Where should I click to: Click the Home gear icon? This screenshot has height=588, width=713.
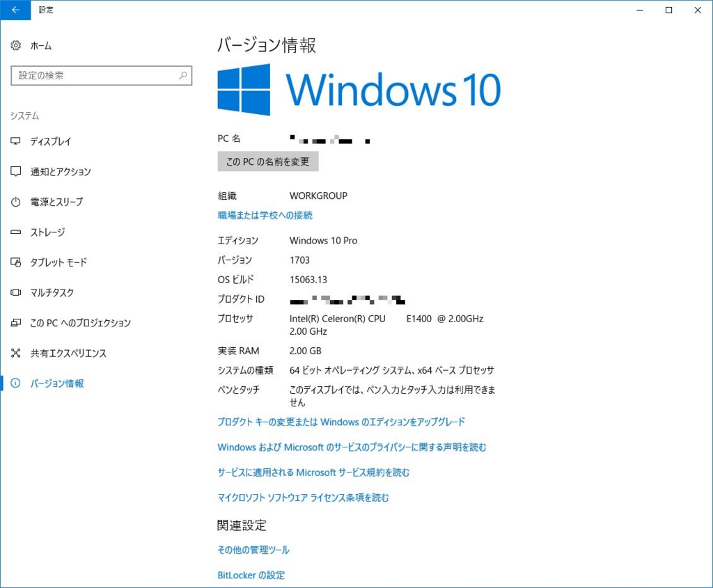[x=16, y=45]
